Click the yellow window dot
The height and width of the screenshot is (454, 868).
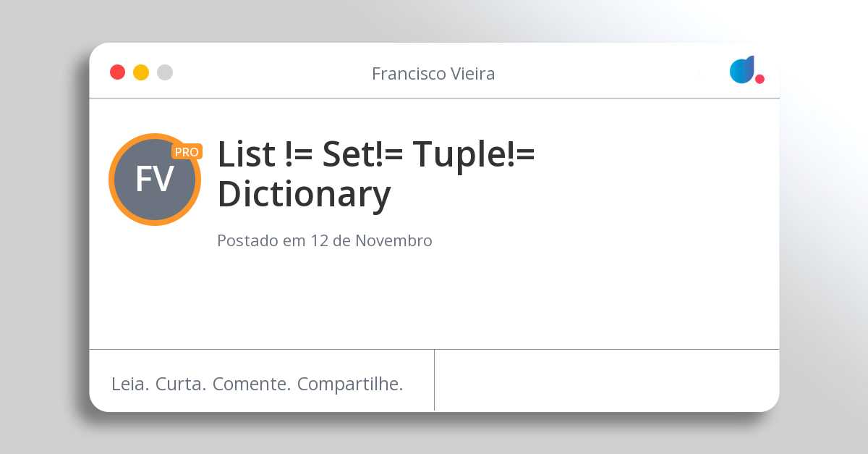(141, 72)
